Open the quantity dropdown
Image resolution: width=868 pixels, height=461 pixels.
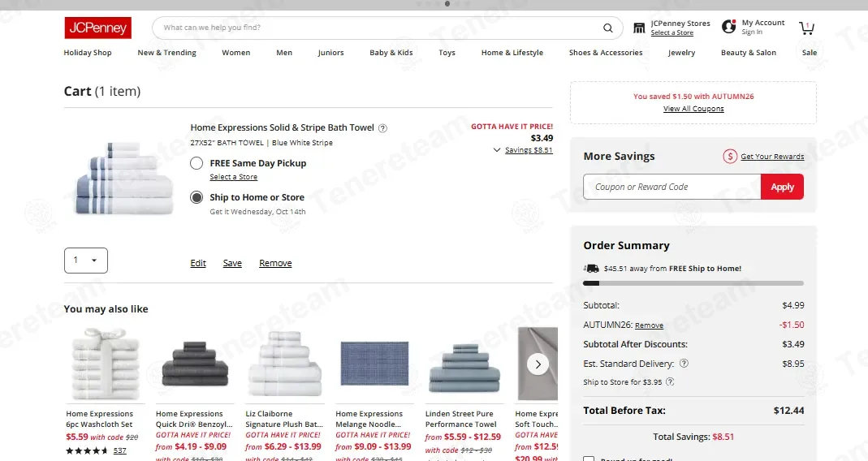pyautogui.click(x=86, y=260)
